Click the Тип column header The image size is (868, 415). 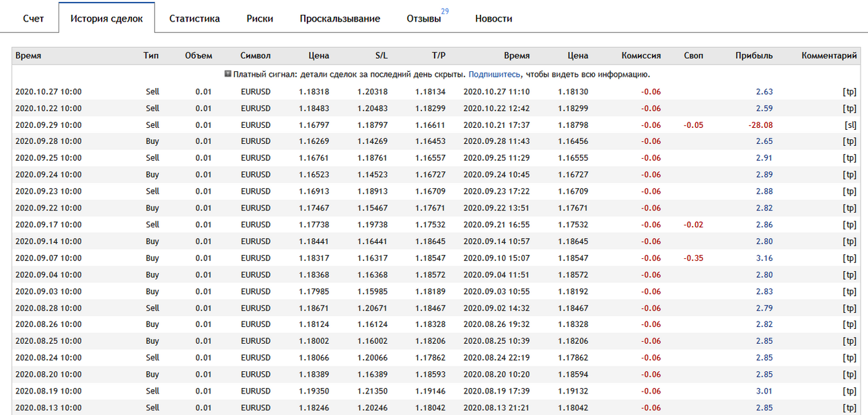coord(151,56)
